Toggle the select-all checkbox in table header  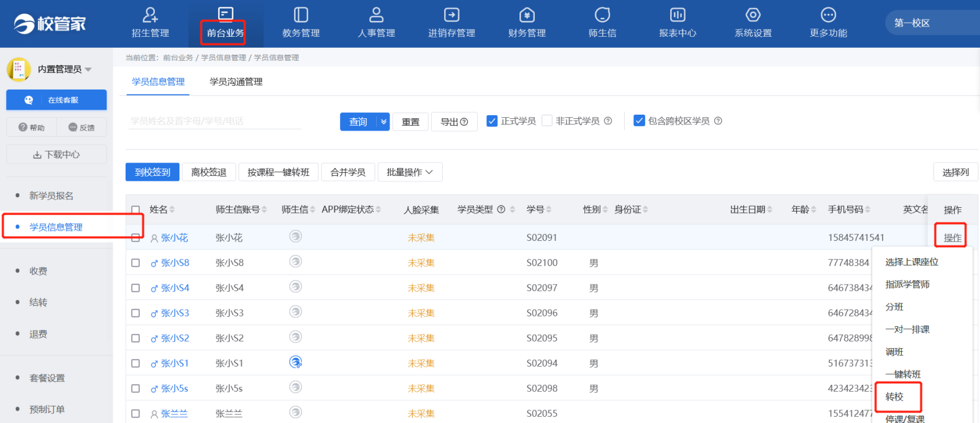pyautogui.click(x=136, y=210)
